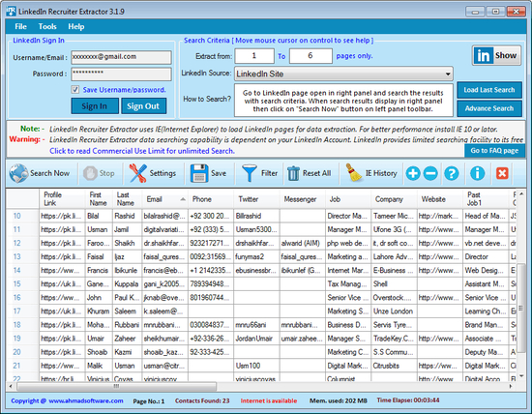Click 'Internet is available' status text
This screenshot has height=414, width=532.
[269, 400]
